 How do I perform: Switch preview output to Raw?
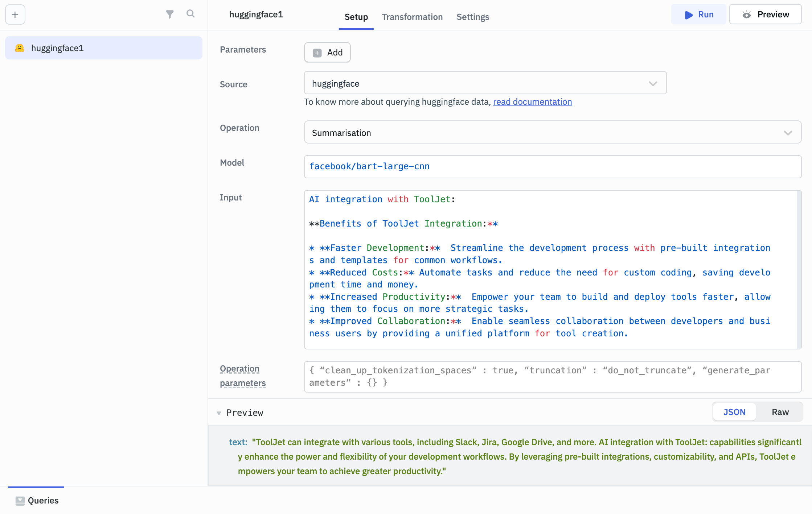(780, 412)
